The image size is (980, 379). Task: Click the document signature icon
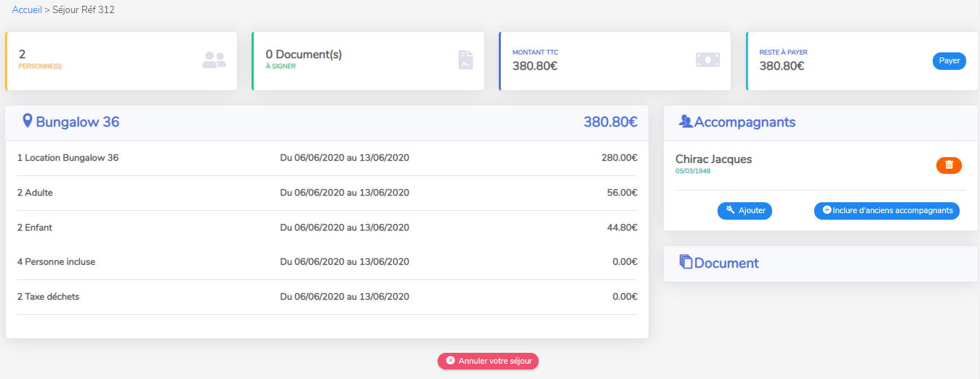[x=465, y=60]
